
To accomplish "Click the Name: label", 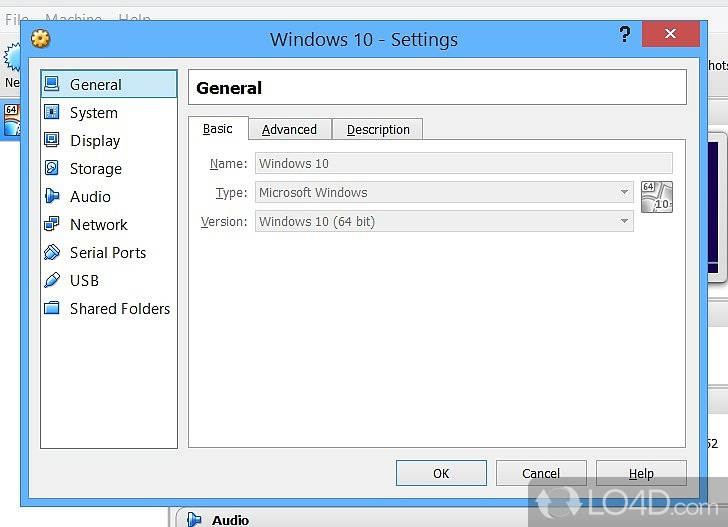I will [228, 163].
